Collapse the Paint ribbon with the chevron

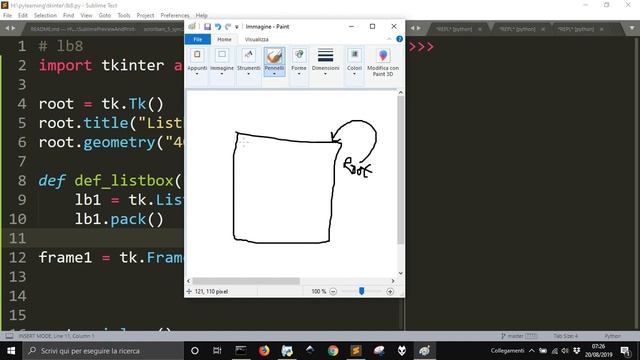(389, 39)
